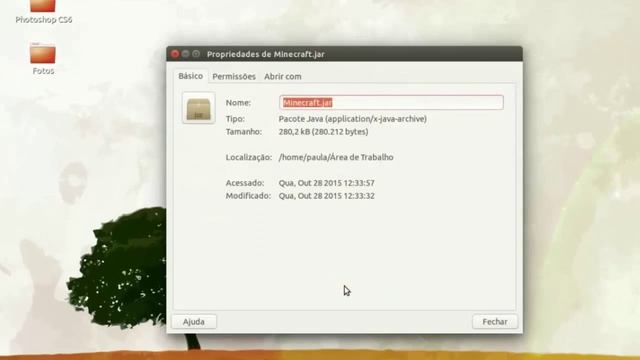
Task: Close the properties window with the red button
Action: (175, 54)
